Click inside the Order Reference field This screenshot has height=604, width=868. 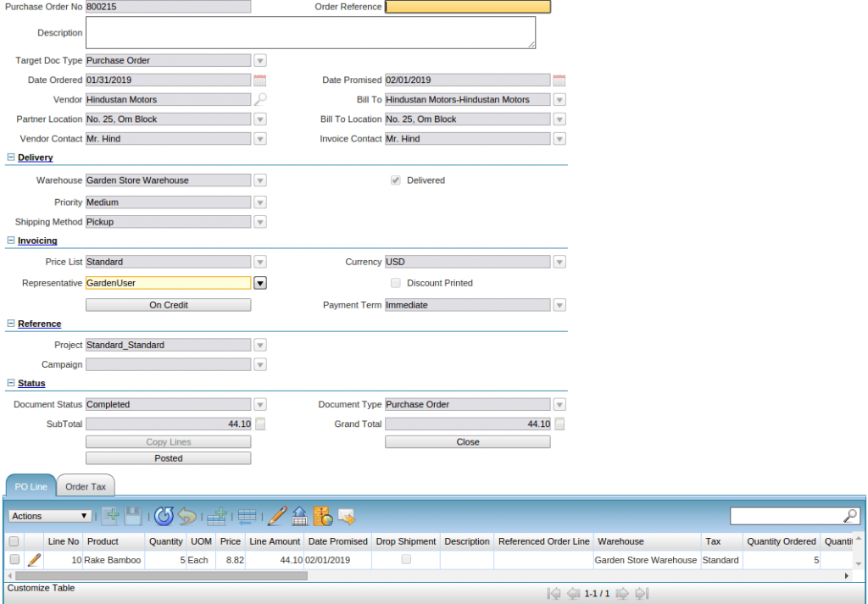pos(467,7)
